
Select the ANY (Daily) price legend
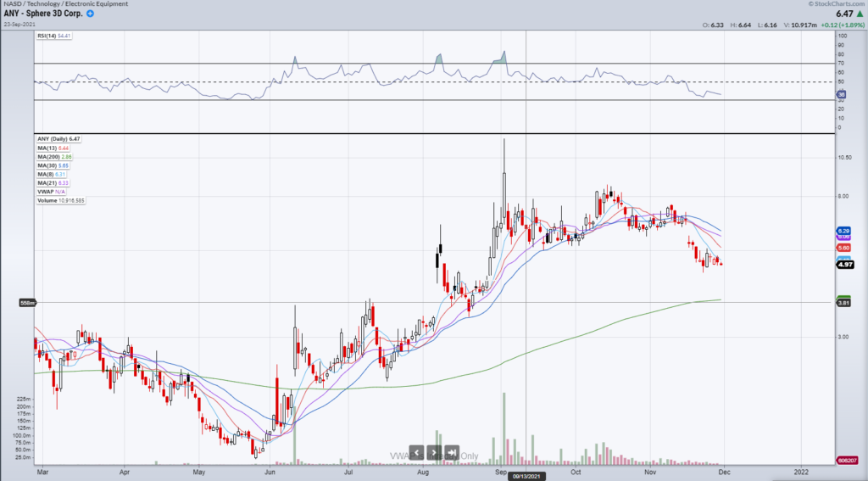tap(58, 139)
